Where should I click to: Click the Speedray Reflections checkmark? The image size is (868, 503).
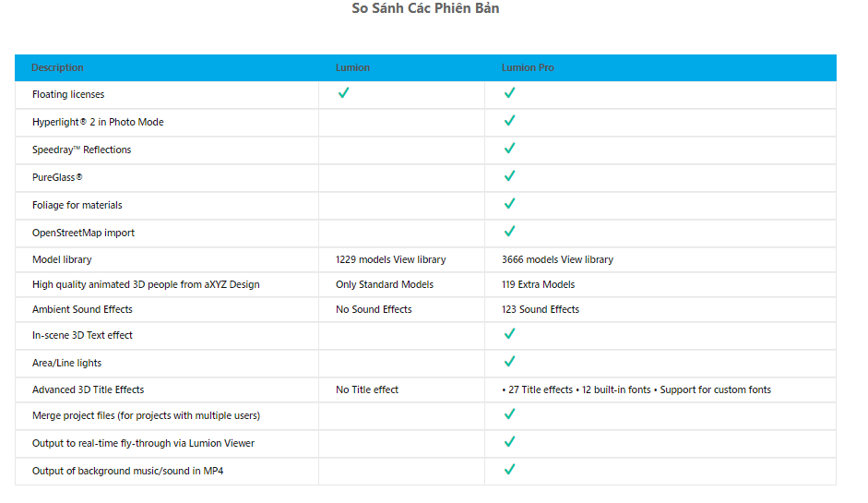pos(509,149)
